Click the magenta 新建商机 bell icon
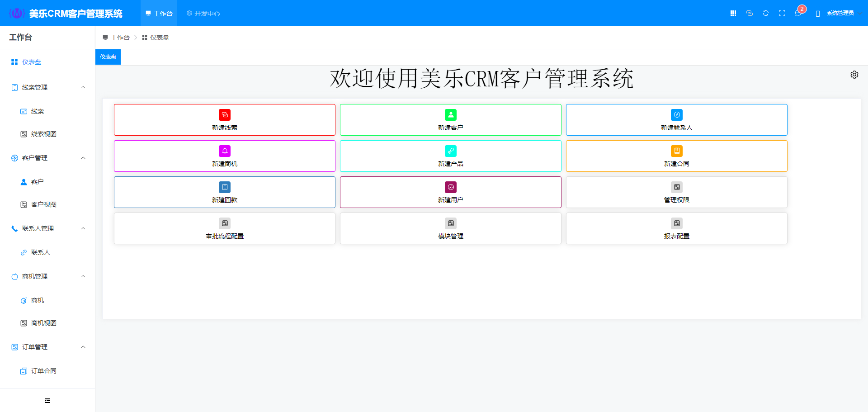 225,151
